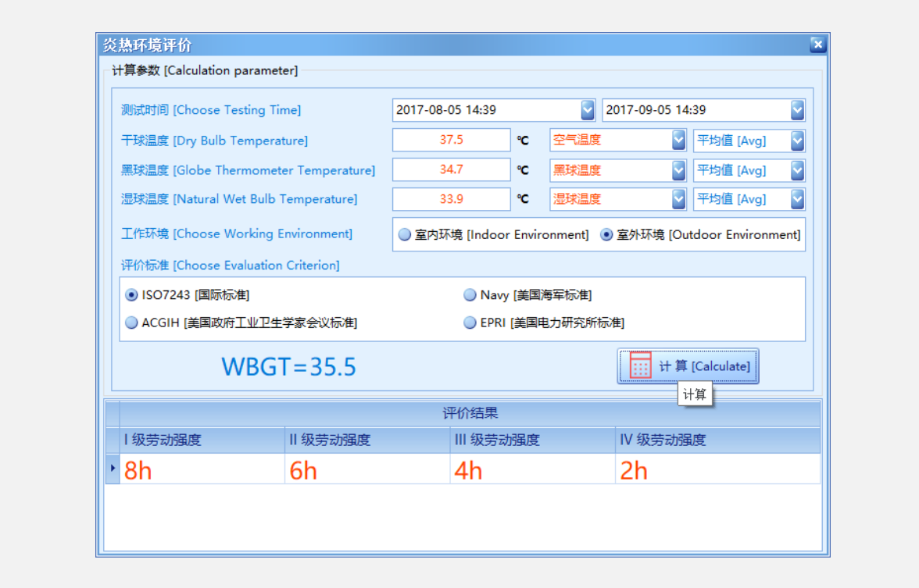Choose Navy 美国海军标准 evaluation criterion
This screenshot has width=919, height=588.
pos(470,295)
